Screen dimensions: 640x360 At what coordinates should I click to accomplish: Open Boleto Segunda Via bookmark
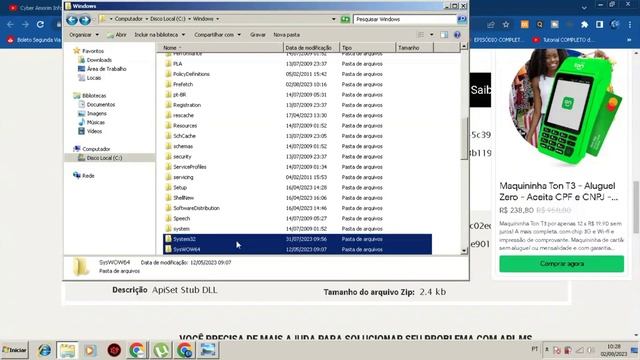click(34, 40)
